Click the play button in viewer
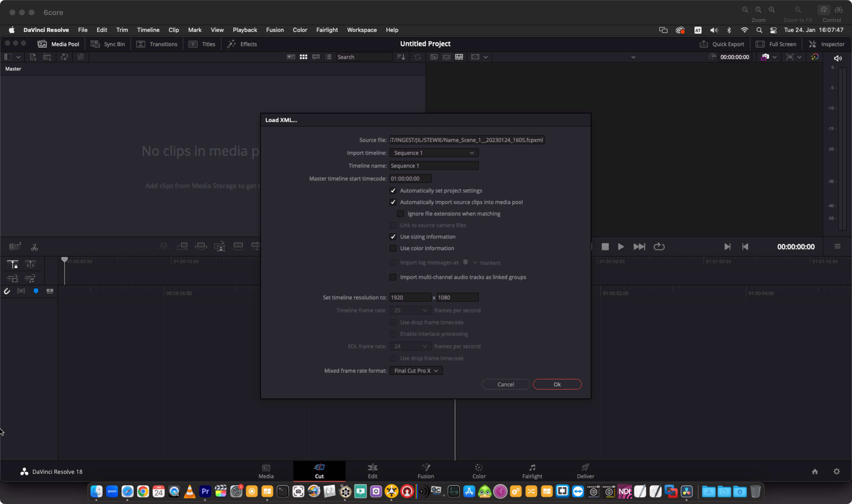 621,247
